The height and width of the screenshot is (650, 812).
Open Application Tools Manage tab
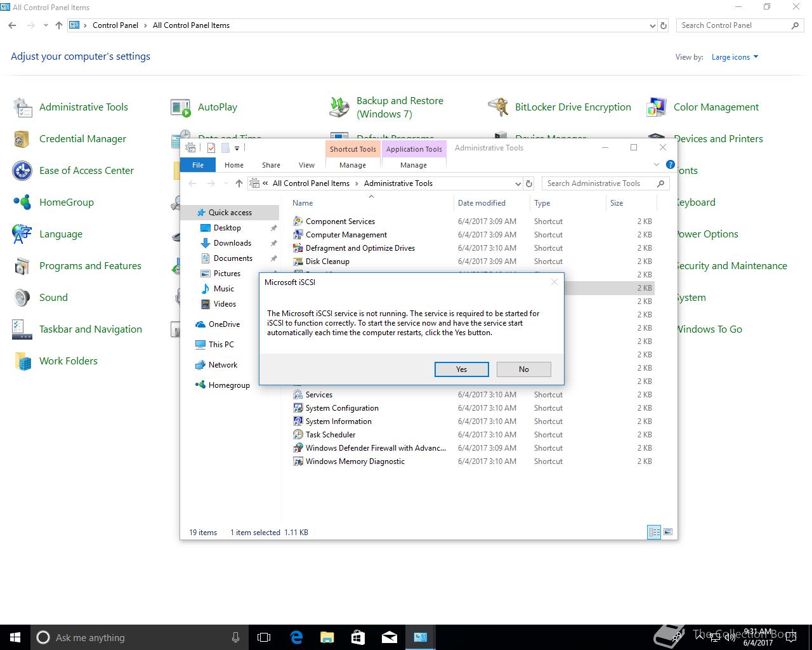tap(414, 165)
